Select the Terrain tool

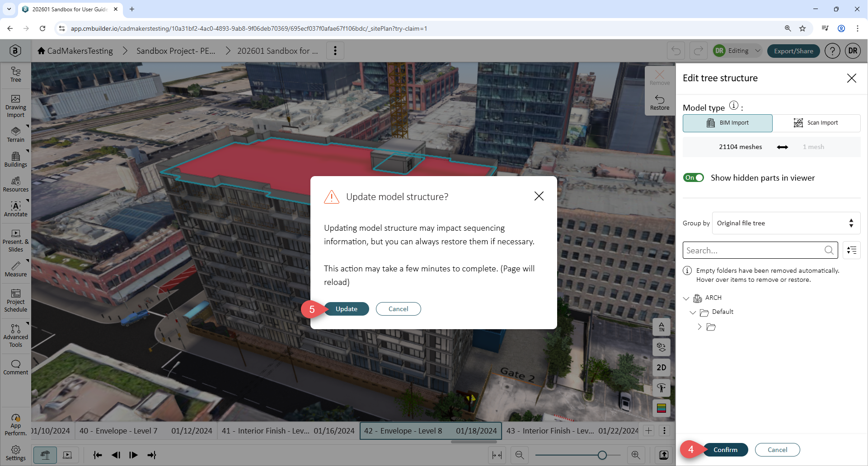[x=16, y=134]
